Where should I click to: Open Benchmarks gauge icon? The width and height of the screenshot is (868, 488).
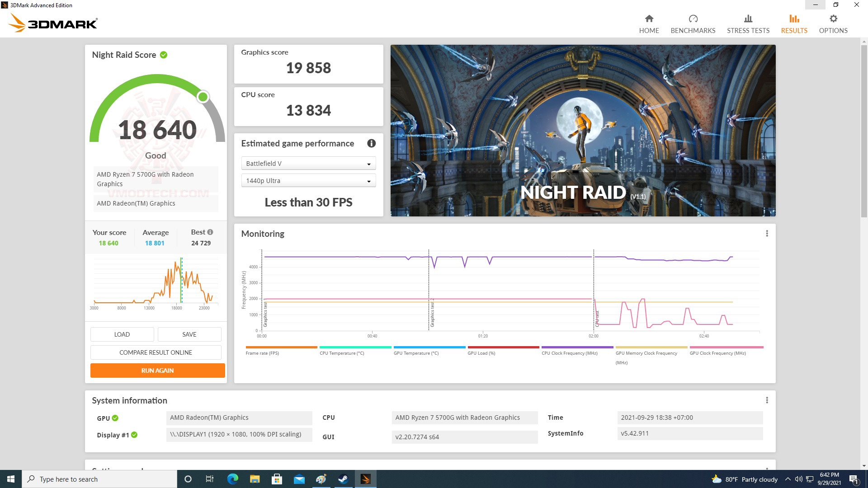[x=693, y=19]
